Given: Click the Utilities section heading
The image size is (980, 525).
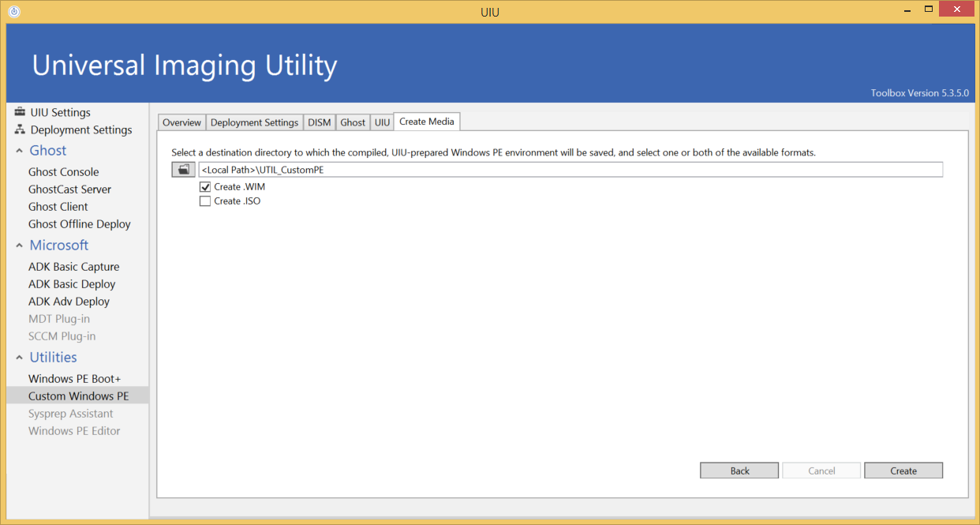Looking at the screenshot, I should point(54,358).
